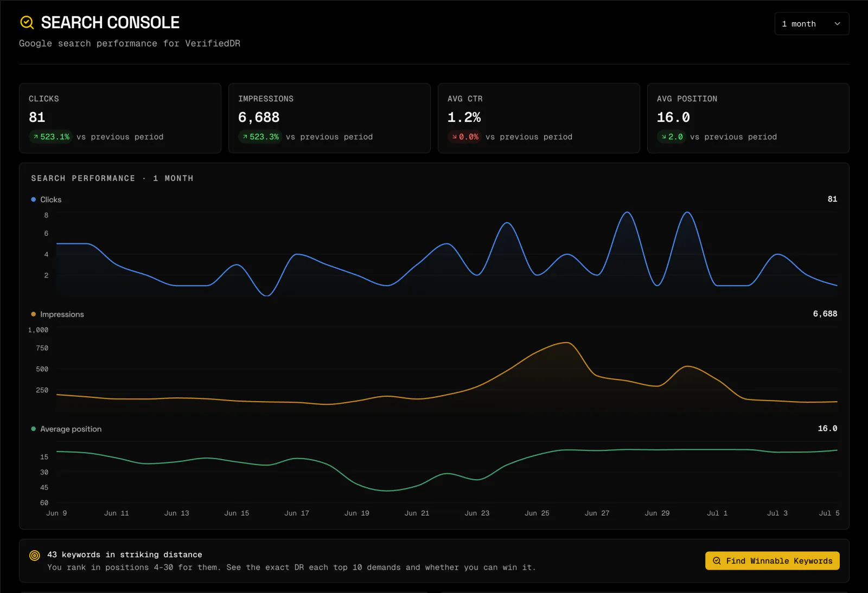Click the Jun 9 axis label
The height and width of the screenshot is (593, 868).
[56, 513]
